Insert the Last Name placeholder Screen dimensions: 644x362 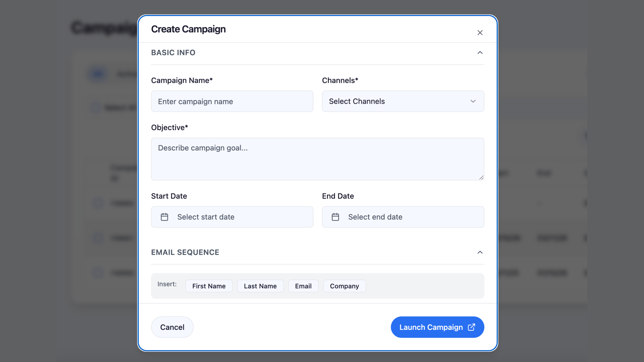[x=260, y=286]
